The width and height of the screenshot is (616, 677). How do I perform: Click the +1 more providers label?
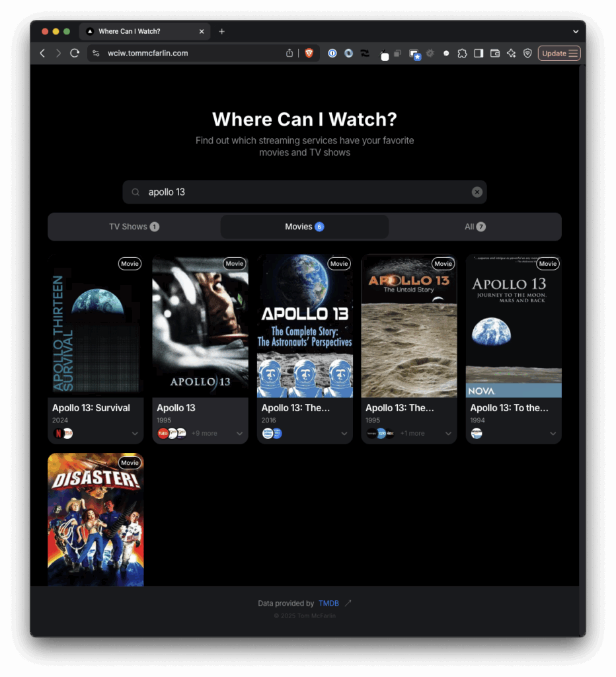pos(412,434)
